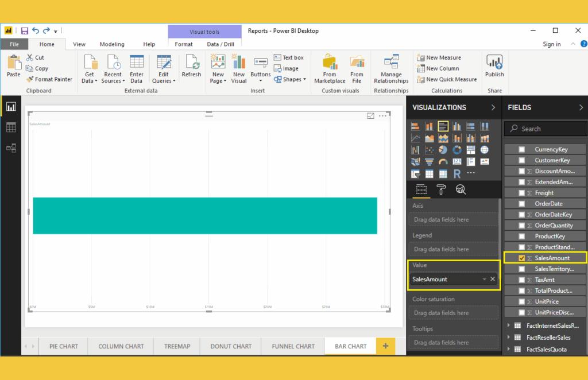The width and height of the screenshot is (588, 380).
Task: Check the TaxAmt field
Action: [521, 280]
